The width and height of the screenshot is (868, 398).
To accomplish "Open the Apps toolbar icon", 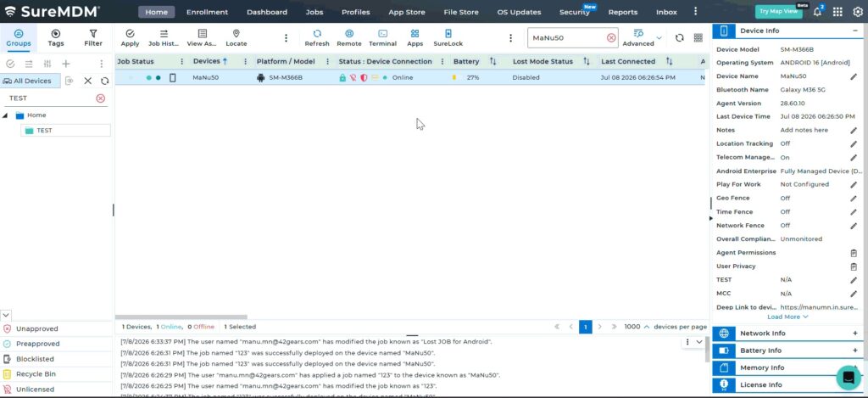I will pos(415,37).
